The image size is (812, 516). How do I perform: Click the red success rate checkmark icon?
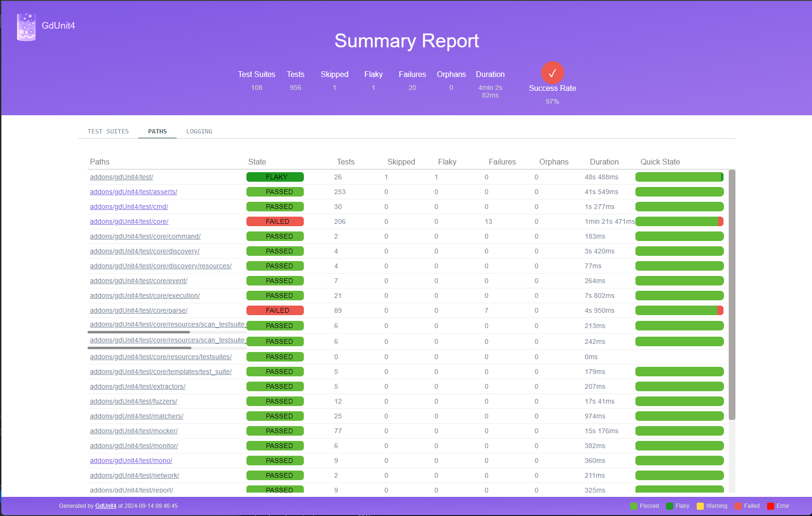tap(552, 73)
